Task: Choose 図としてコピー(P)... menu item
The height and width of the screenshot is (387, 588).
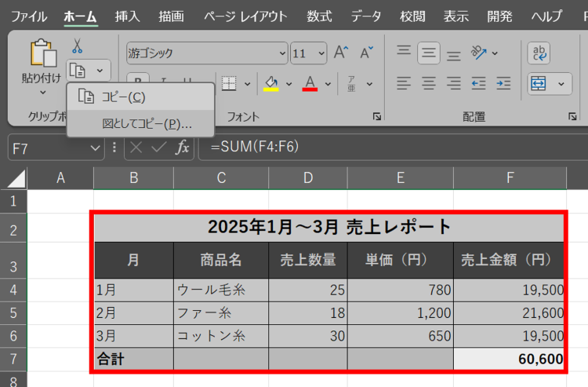Action: 140,123
